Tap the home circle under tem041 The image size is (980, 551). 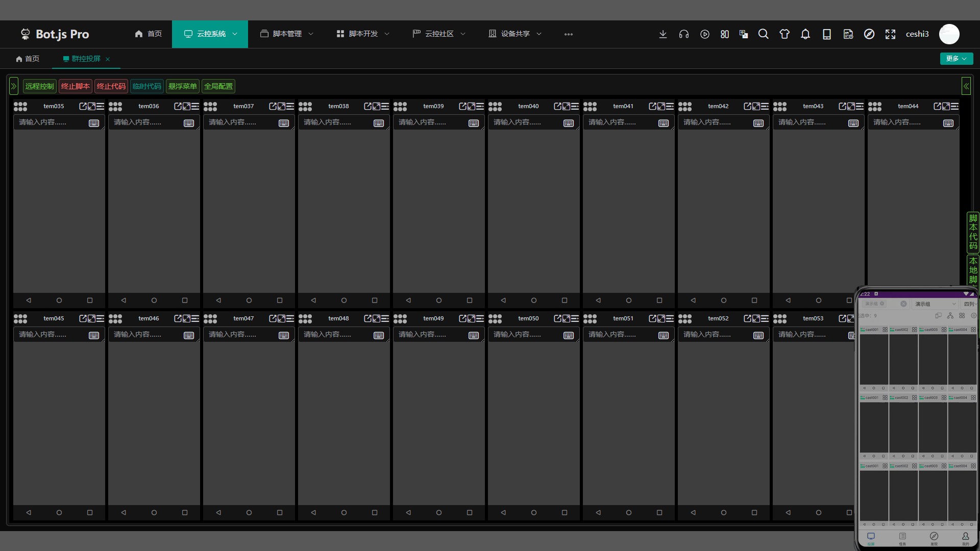point(629,300)
